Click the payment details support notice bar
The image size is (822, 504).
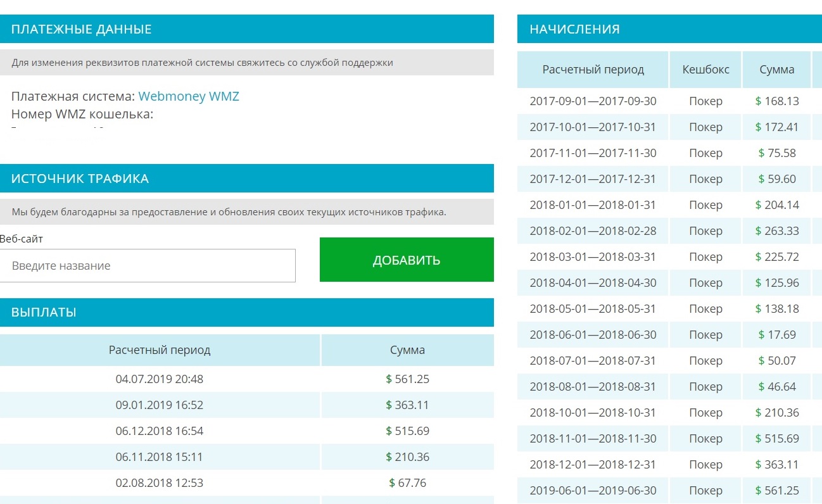coord(247,63)
